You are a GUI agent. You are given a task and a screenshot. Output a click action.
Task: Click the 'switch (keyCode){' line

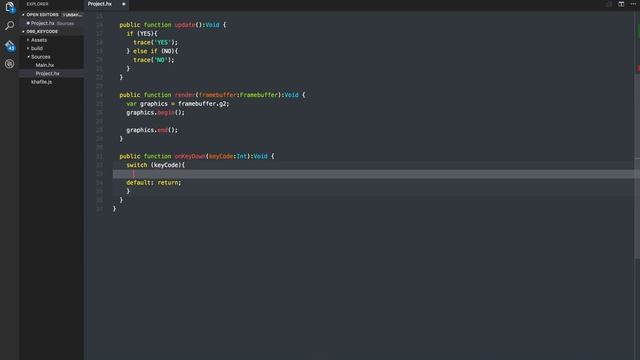click(x=155, y=165)
